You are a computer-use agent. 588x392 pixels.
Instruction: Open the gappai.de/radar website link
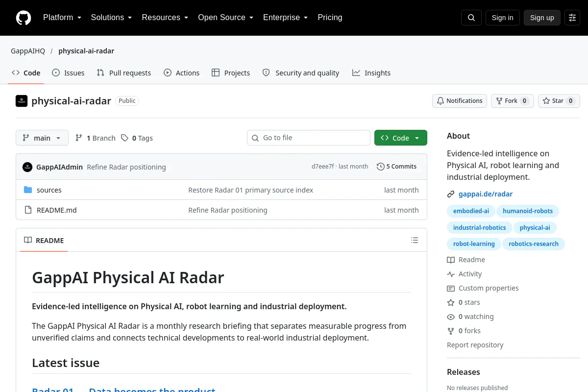click(x=486, y=194)
